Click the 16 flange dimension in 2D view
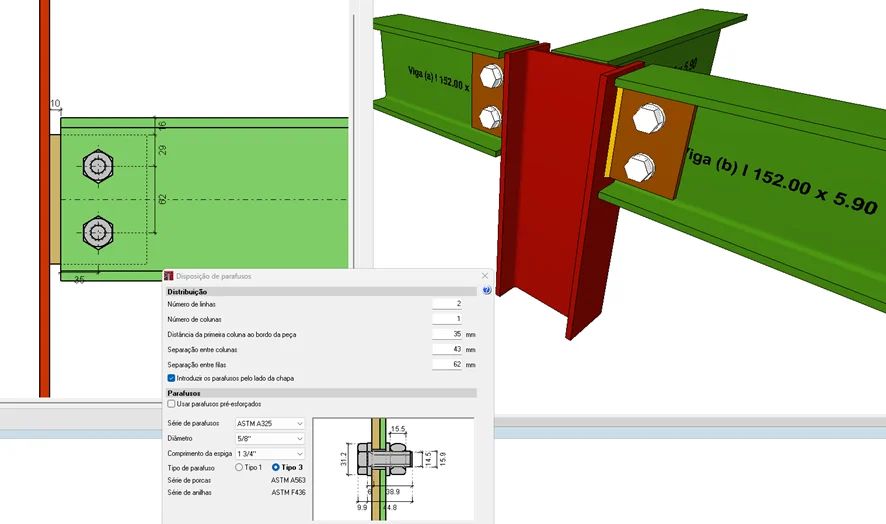The height and width of the screenshot is (524, 886). [x=162, y=125]
